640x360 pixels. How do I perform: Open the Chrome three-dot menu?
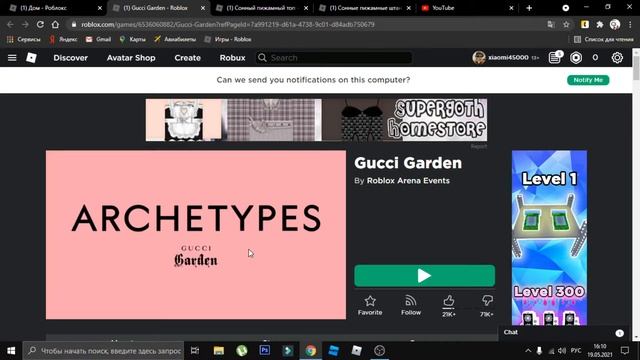pos(630,24)
